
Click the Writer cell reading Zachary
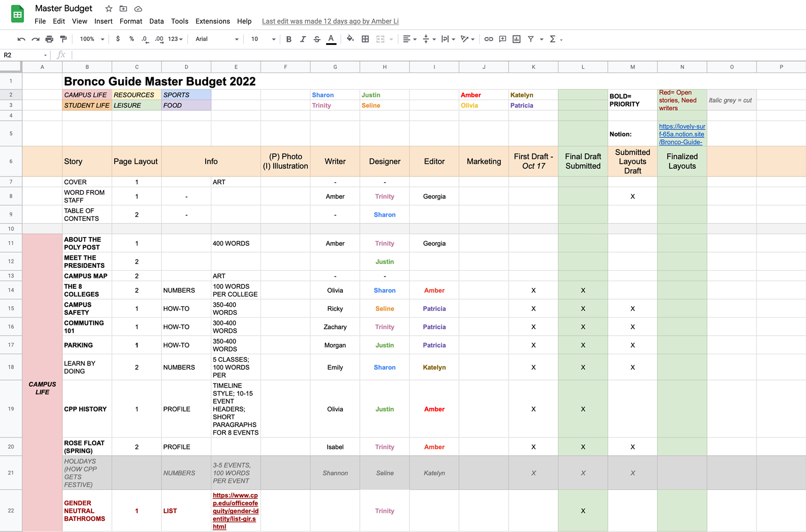click(x=335, y=327)
